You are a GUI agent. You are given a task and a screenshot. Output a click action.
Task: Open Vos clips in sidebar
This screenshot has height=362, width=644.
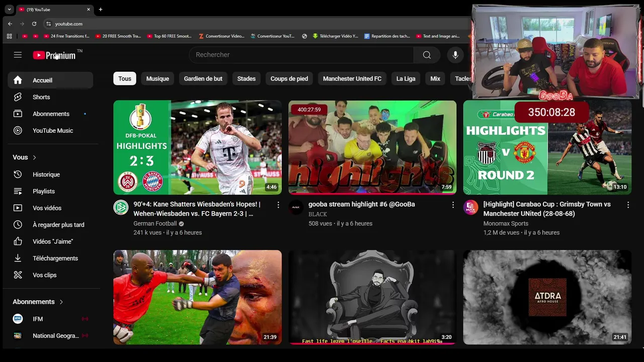(x=50, y=275)
